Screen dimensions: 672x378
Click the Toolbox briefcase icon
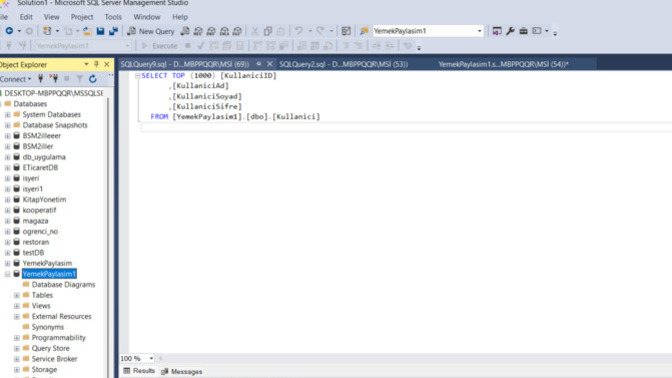pyautogui.click(x=523, y=31)
